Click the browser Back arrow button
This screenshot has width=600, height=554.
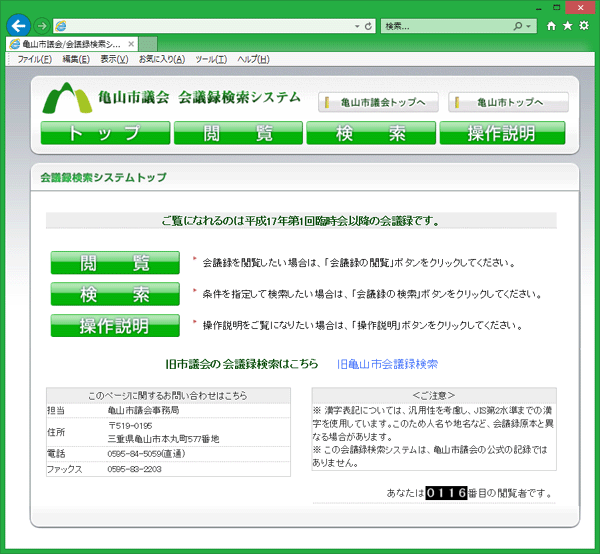coord(18,26)
